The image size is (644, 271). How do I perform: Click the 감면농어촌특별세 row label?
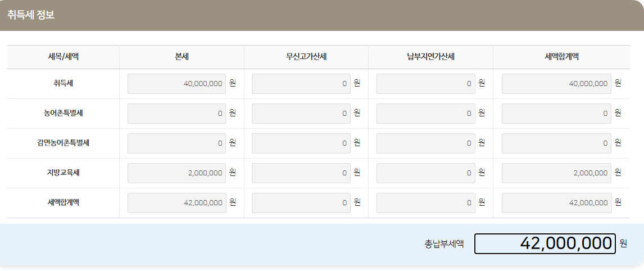tap(64, 143)
